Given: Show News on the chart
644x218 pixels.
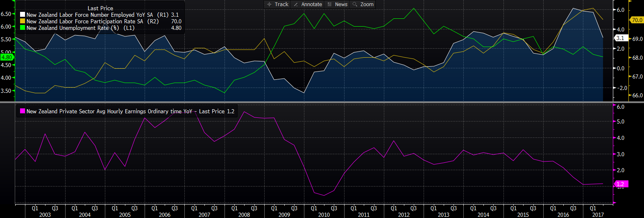Looking at the screenshot, I should [341, 4].
